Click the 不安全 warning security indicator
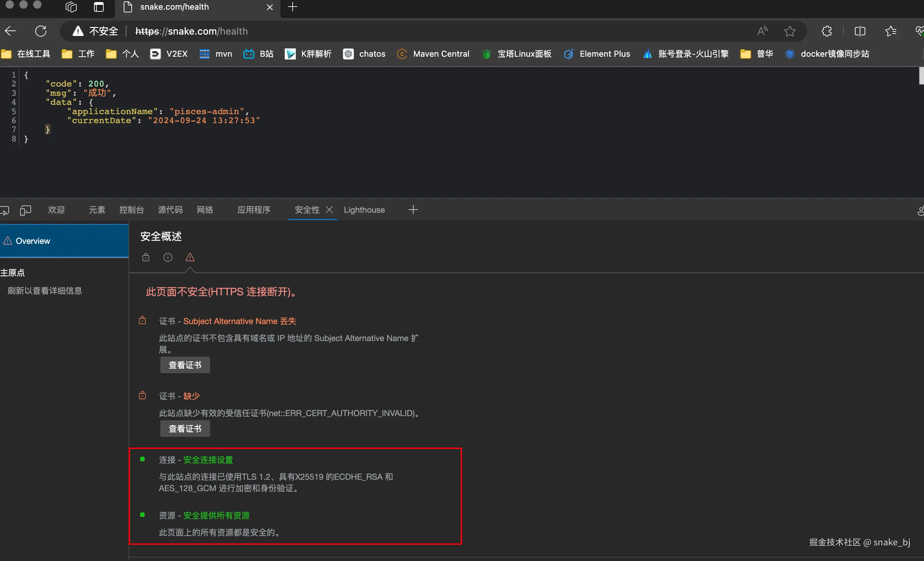Screen dimensions: 924x561 [x=95, y=31]
